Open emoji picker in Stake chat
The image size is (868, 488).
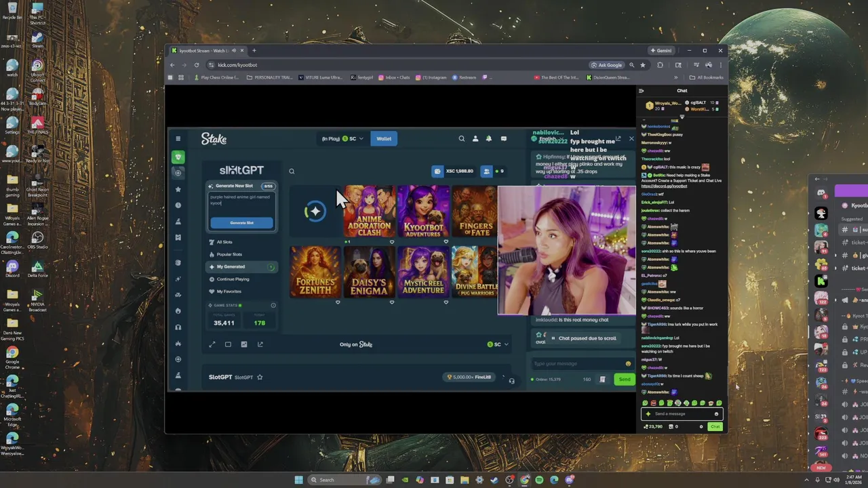(x=628, y=363)
